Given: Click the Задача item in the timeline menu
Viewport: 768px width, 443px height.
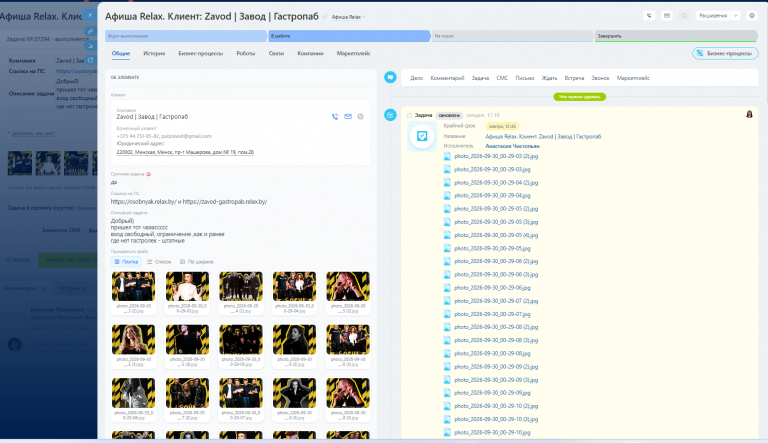Looking at the screenshot, I should (480, 78).
